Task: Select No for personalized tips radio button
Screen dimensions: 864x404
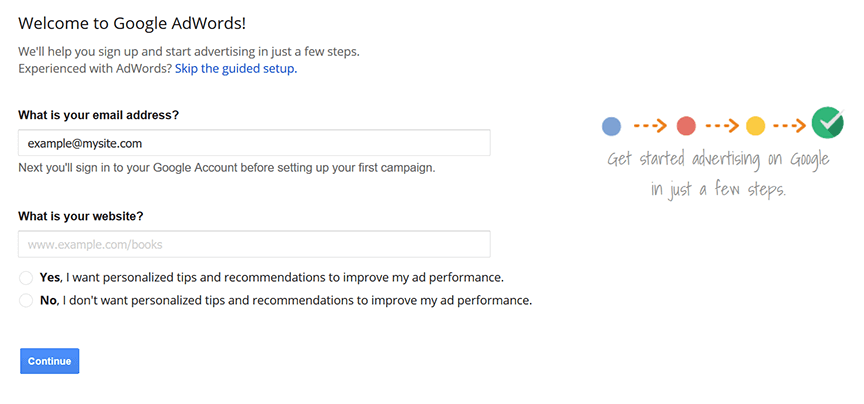Action: (26, 301)
